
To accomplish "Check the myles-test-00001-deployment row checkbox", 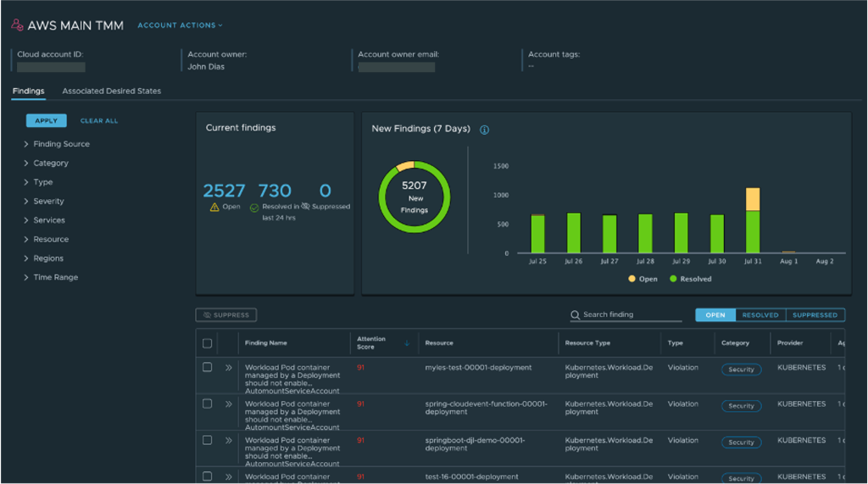I will [207, 367].
